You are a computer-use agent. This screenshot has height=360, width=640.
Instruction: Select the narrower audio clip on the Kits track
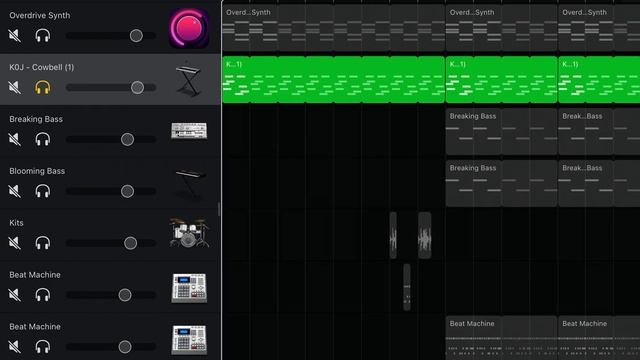393,235
